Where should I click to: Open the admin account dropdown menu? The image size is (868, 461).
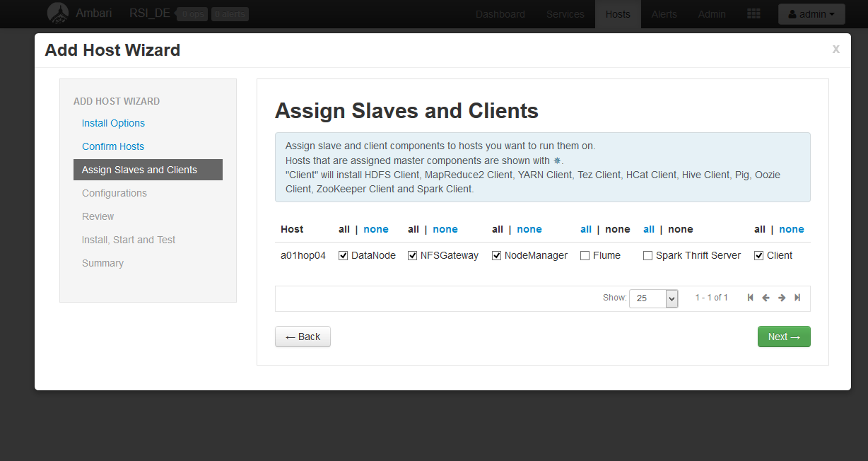coord(811,13)
